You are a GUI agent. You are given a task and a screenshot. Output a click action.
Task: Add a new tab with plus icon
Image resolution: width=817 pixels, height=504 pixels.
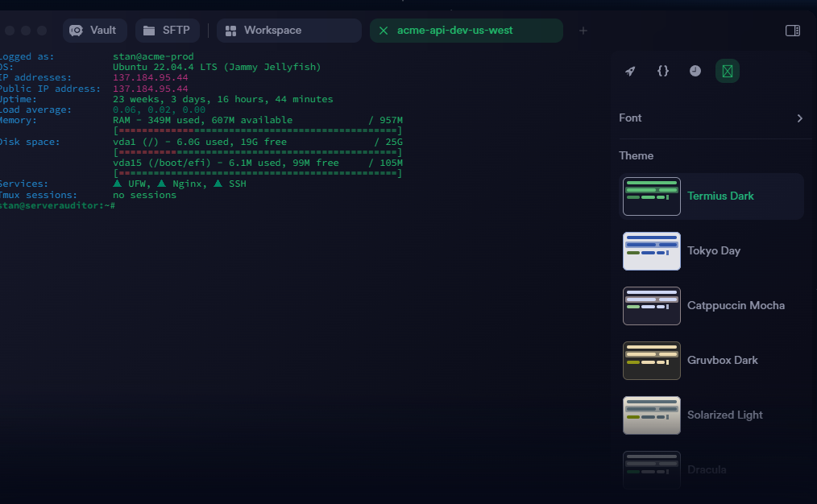coord(583,31)
